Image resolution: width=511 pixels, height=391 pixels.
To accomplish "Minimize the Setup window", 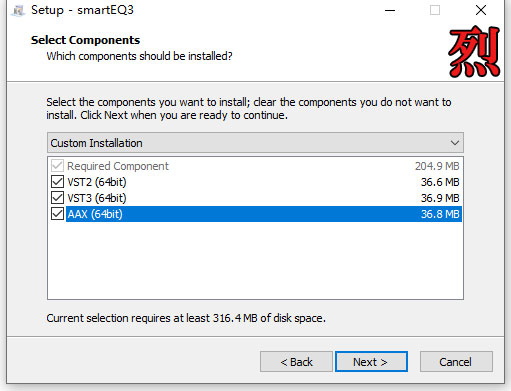I will coord(390,10).
